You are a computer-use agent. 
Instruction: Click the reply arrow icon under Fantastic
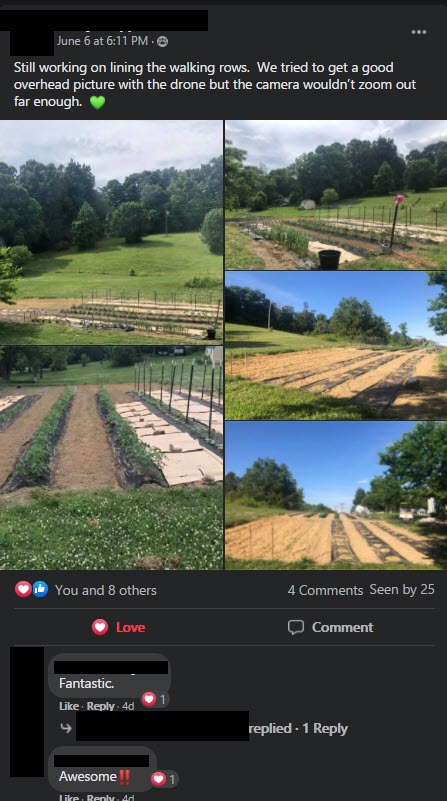66,728
